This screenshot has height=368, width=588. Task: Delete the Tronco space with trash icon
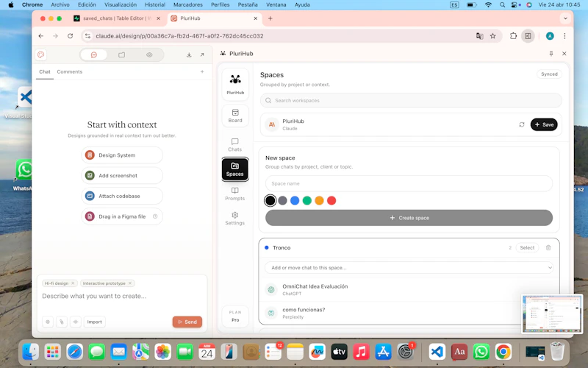pyautogui.click(x=548, y=248)
